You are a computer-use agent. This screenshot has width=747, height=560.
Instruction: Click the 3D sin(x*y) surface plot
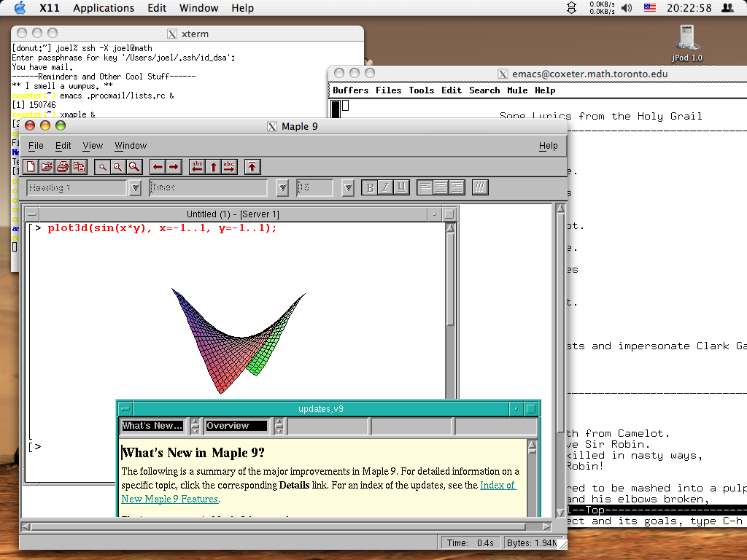pos(237,340)
